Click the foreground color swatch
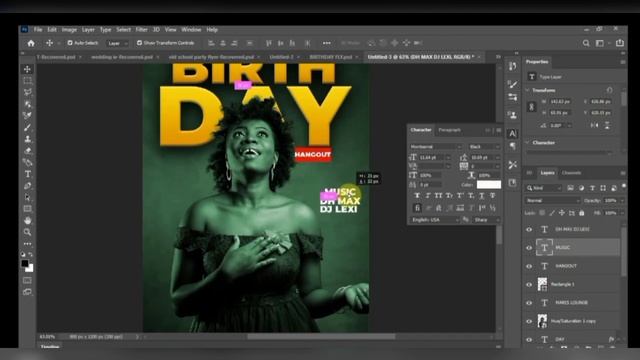The width and height of the screenshot is (640, 360). (25, 263)
